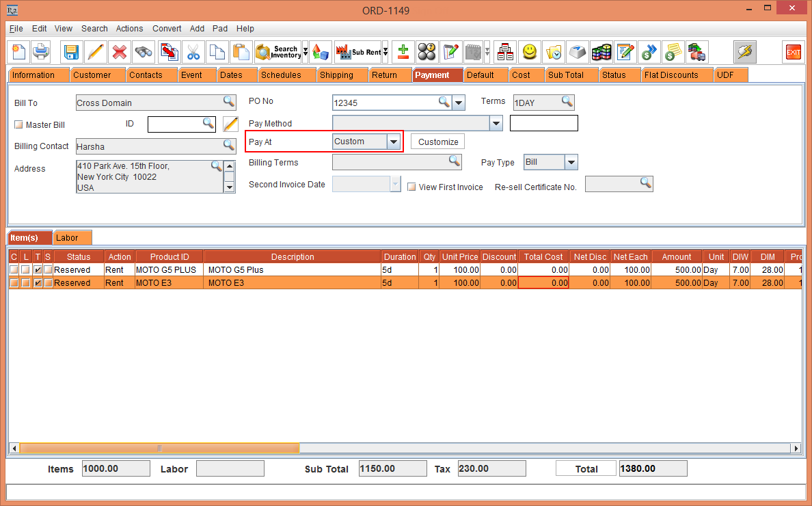Toggle T checkbox for MOTO G5 PLUS row
The height and width of the screenshot is (506, 812).
[x=38, y=270]
